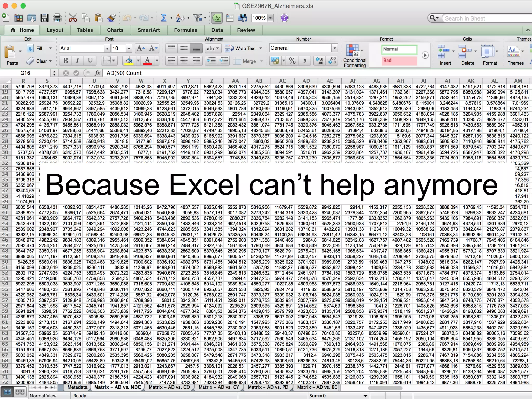This screenshot has height=399, width=532.
Task: Switch to the Charts ribbon tab
Action: click(x=115, y=30)
